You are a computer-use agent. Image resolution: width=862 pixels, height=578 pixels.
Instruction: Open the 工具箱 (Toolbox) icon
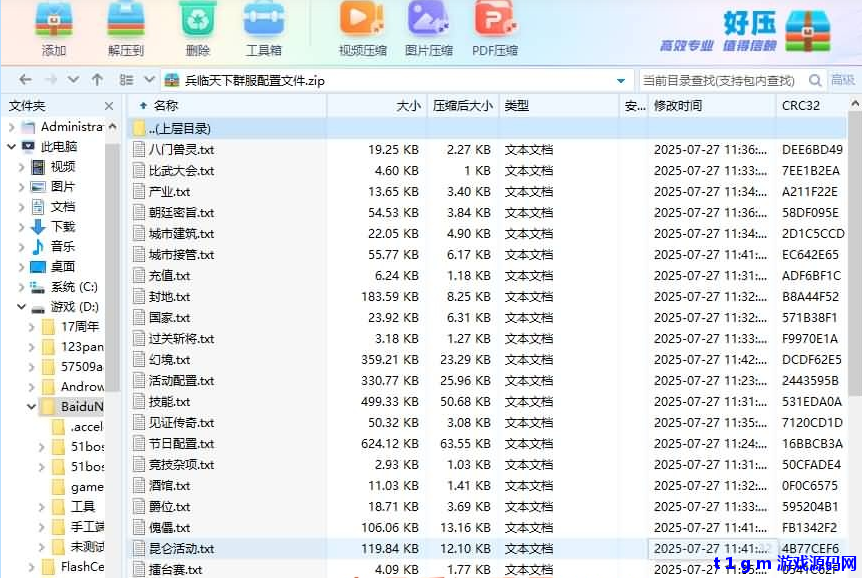(x=263, y=27)
